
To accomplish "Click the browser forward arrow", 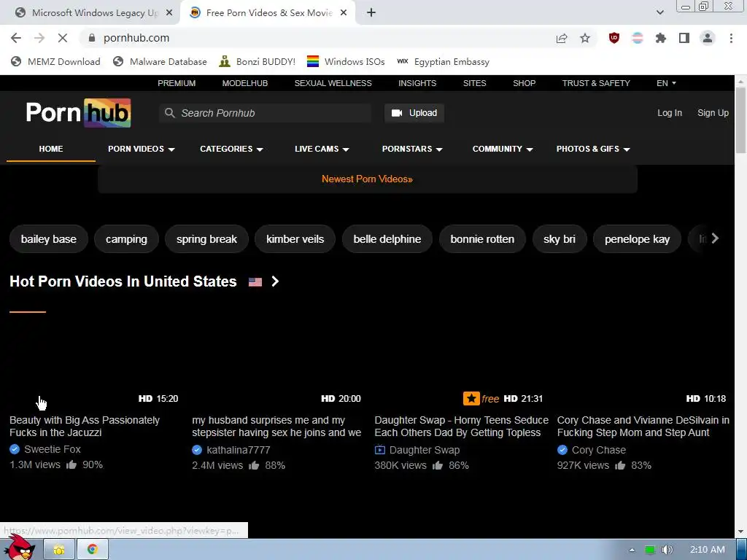I will click(x=39, y=38).
